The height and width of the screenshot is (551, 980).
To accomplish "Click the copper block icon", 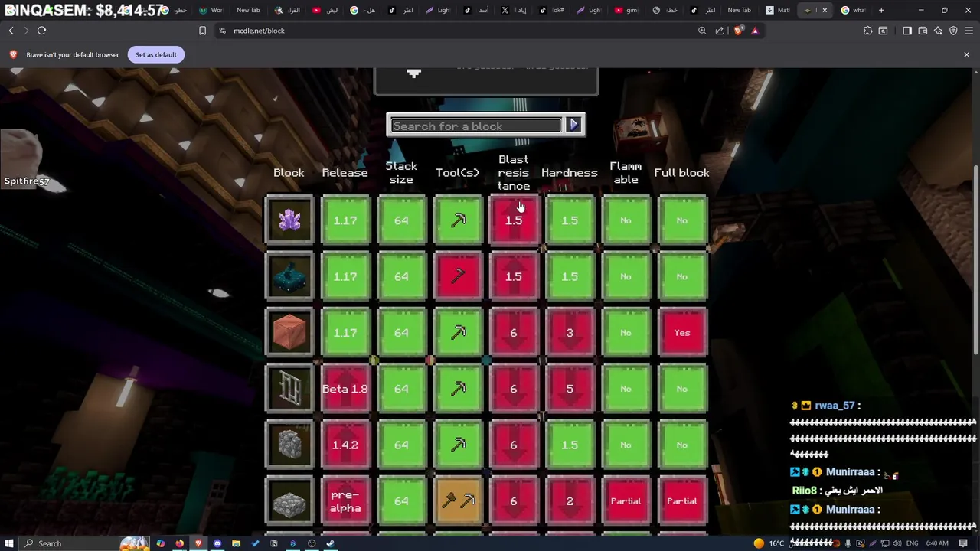I will point(289,333).
